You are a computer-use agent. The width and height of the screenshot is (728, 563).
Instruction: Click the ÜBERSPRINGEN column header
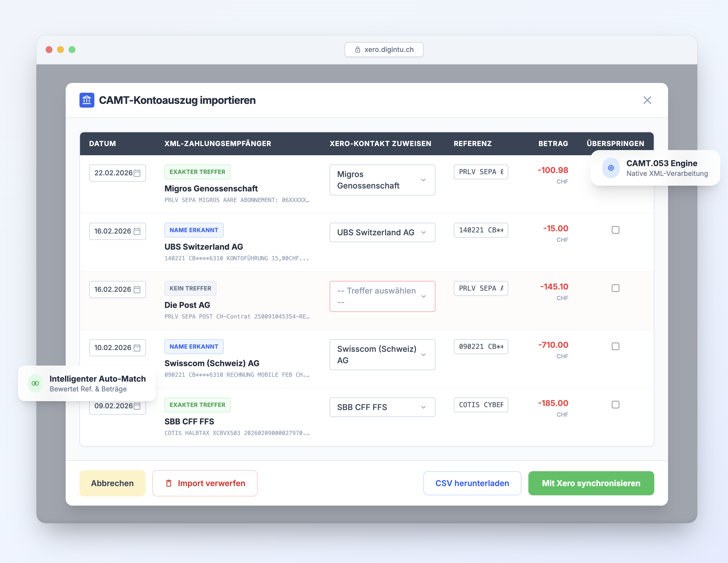(615, 143)
